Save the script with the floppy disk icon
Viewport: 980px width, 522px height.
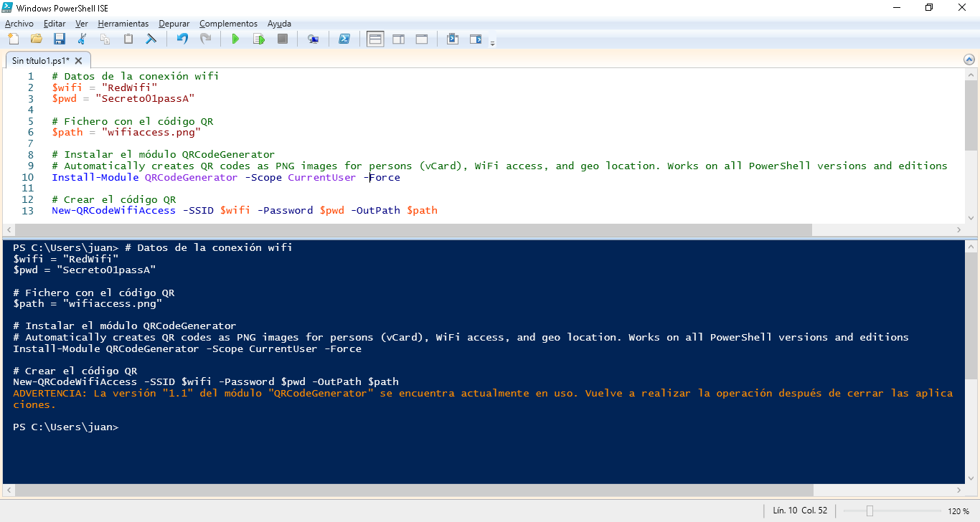[x=59, y=39]
